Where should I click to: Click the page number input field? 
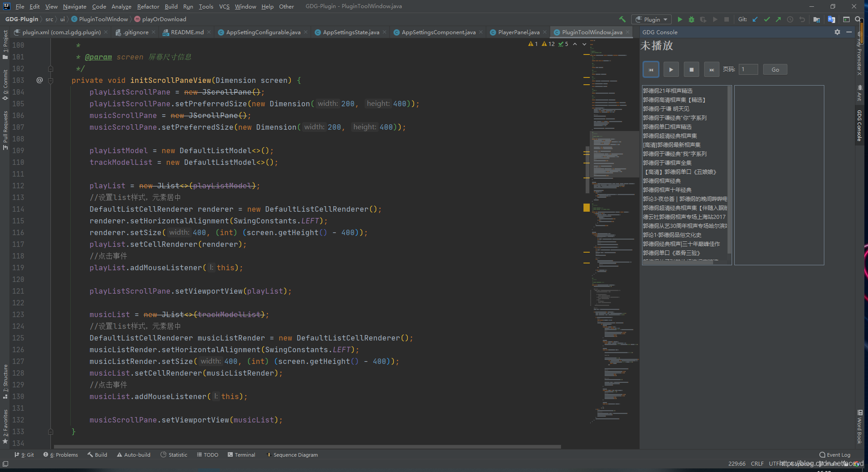pos(748,69)
